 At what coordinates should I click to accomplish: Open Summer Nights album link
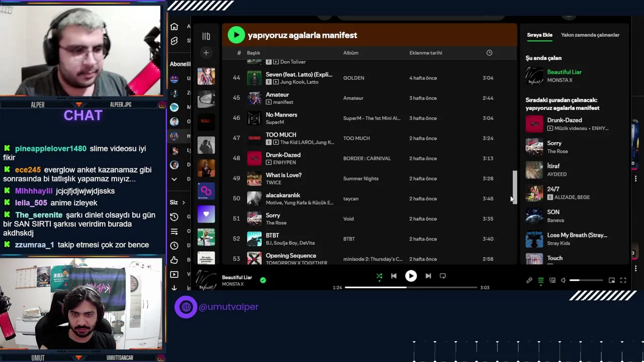361,178
